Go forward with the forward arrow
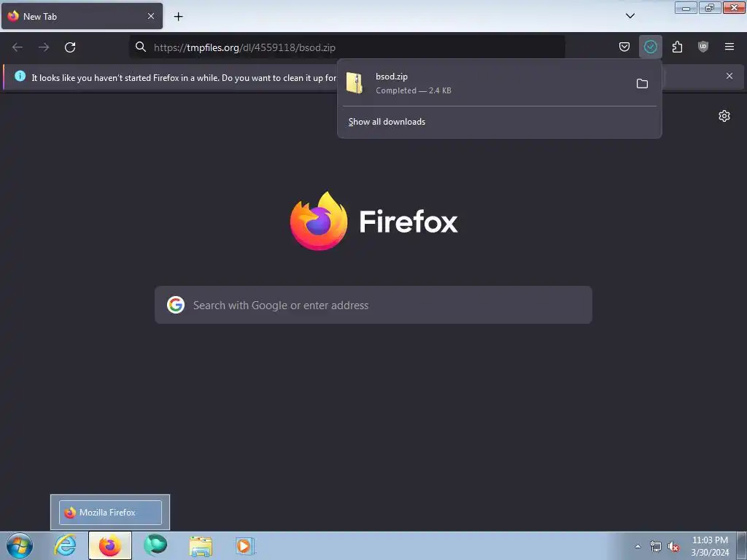747x560 pixels. click(x=44, y=47)
